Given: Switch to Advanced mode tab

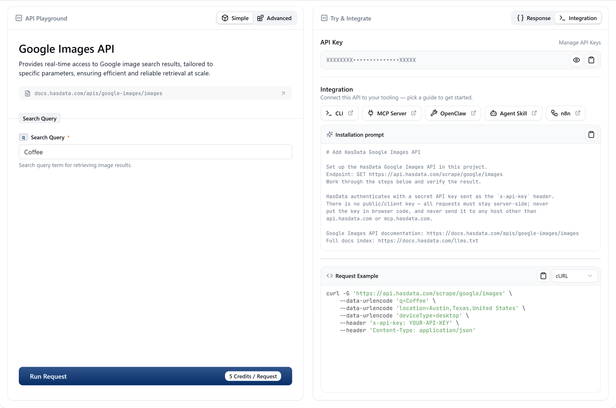Looking at the screenshot, I should coord(274,18).
